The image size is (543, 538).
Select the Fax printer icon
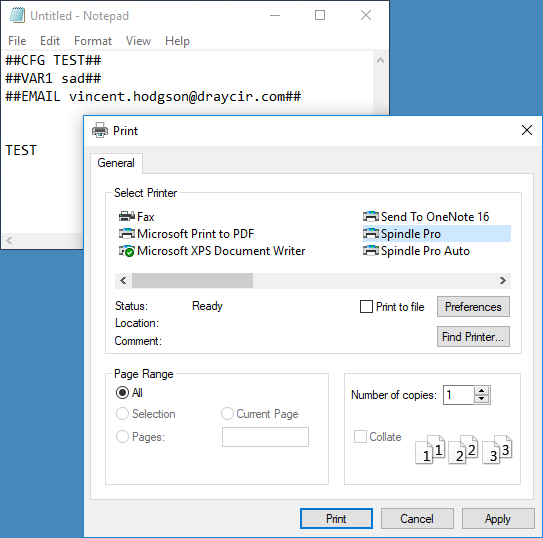pos(126,217)
